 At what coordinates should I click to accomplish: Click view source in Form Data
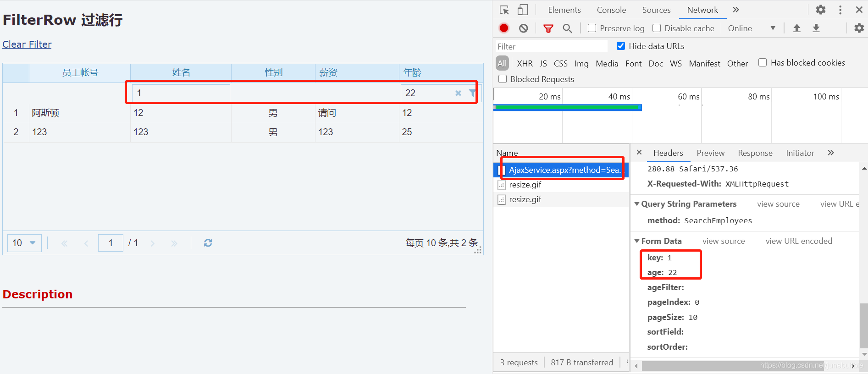pos(724,241)
